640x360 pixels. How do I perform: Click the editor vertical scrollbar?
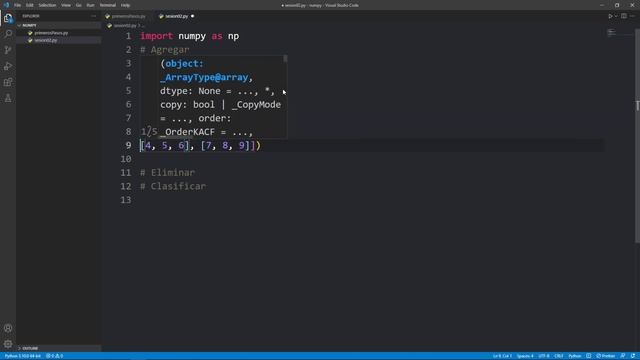coord(637,135)
